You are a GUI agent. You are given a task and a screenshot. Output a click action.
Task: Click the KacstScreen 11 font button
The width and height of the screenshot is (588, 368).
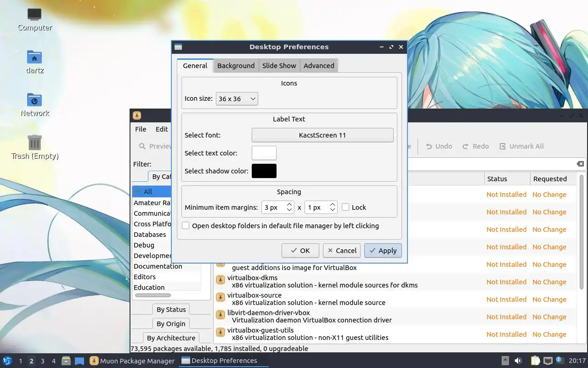(322, 135)
